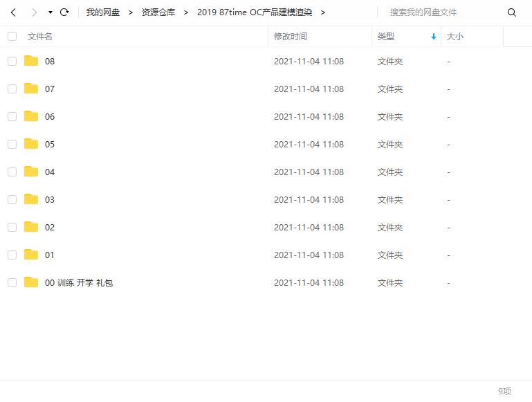Image resolution: width=532 pixels, height=402 pixels.
Task: Open the folder named 06
Action: click(x=50, y=117)
